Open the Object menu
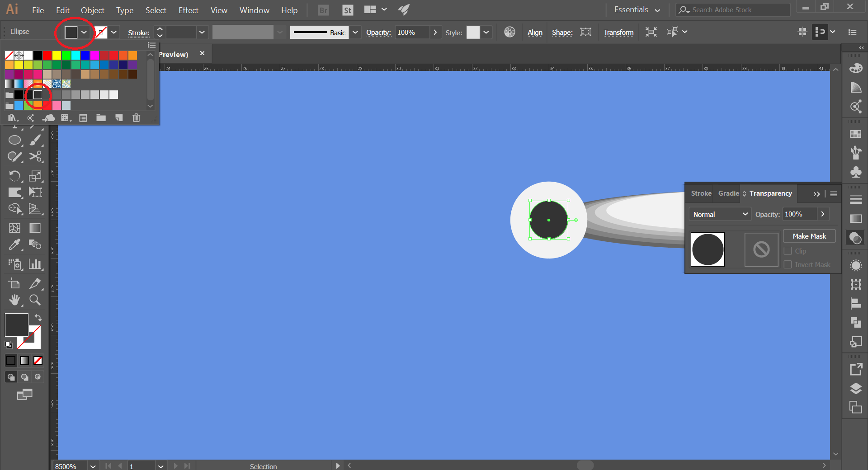 93,10
